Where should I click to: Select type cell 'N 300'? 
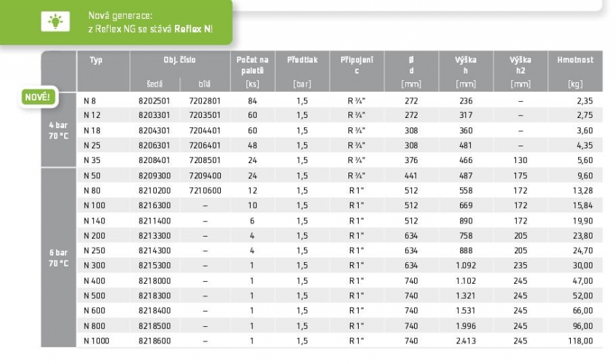pyautogui.click(x=94, y=266)
